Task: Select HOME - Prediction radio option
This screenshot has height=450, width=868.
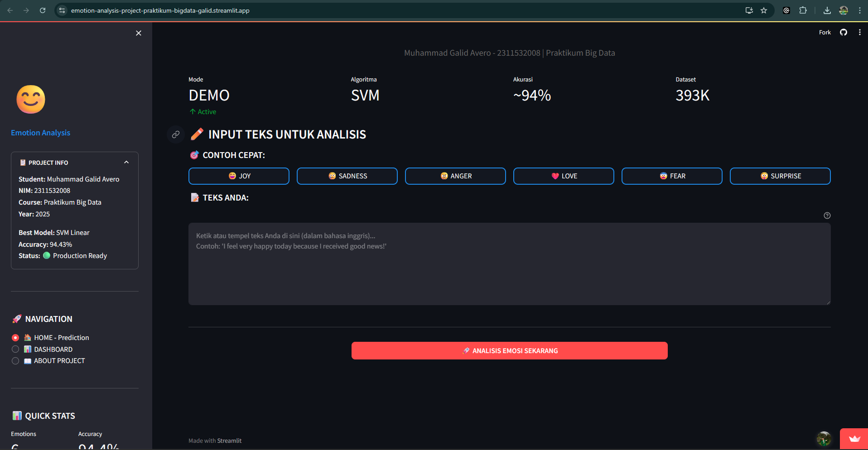Action: point(50,338)
